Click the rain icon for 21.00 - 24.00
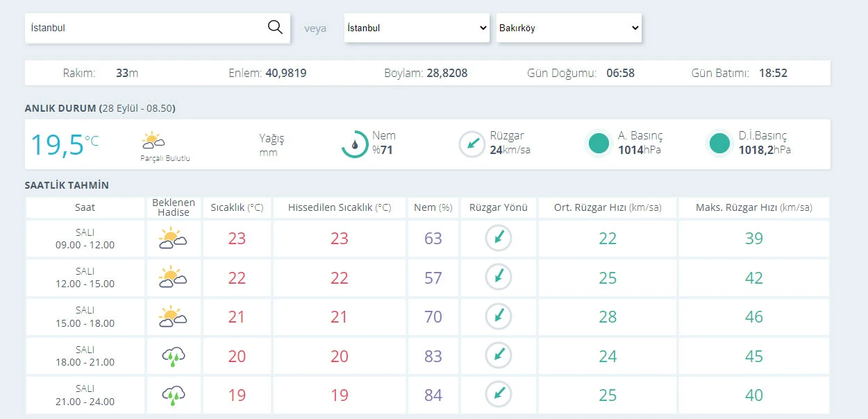 point(173,395)
